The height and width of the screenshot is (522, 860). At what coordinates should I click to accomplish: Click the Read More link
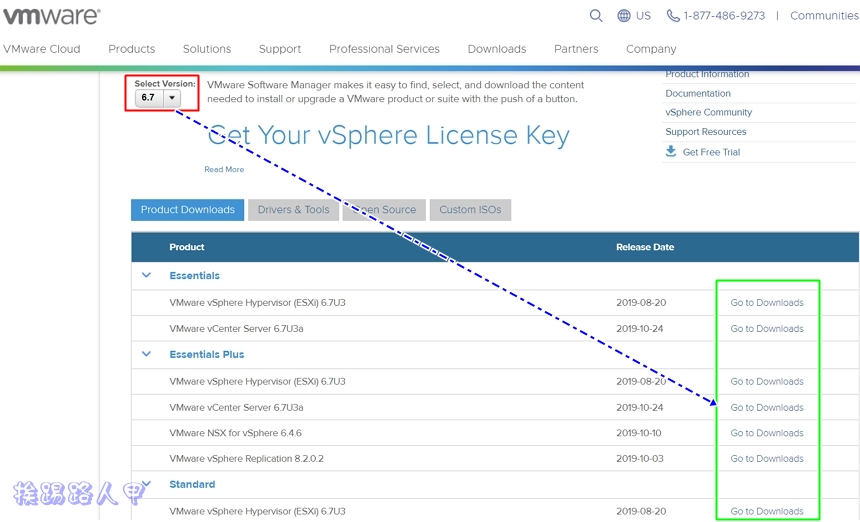tap(224, 169)
